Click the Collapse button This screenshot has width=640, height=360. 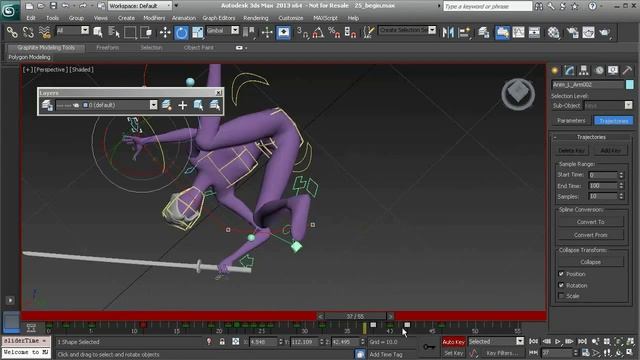[x=591, y=262]
